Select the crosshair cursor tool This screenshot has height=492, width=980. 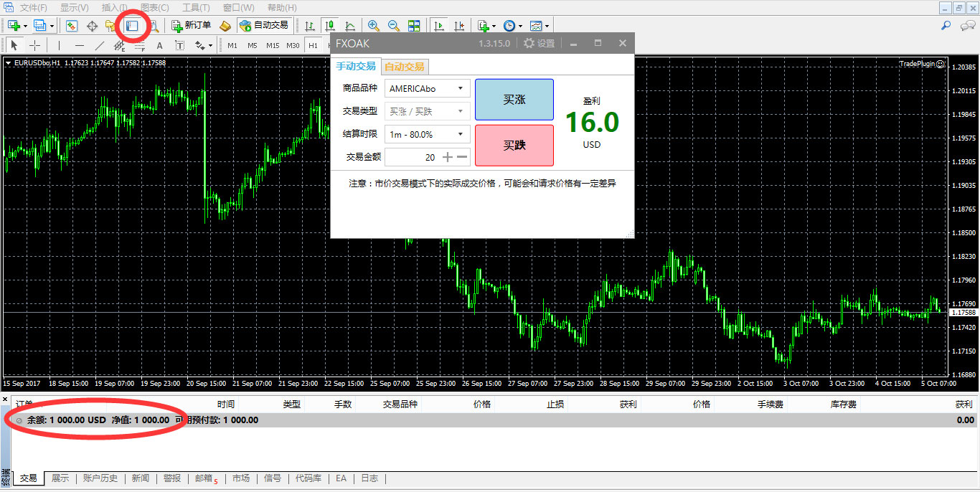[x=34, y=45]
